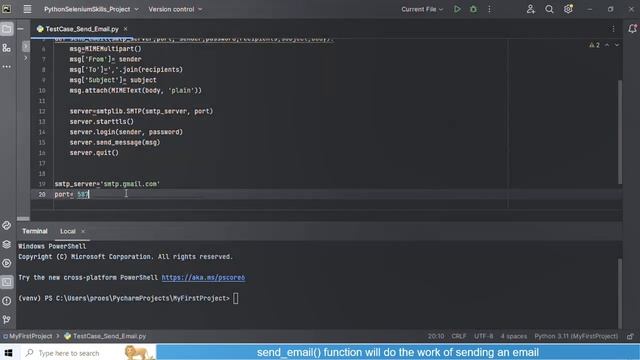Click the port value 587
The width and height of the screenshot is (640, 360).
pyautogui.click(x=83, y=195)
